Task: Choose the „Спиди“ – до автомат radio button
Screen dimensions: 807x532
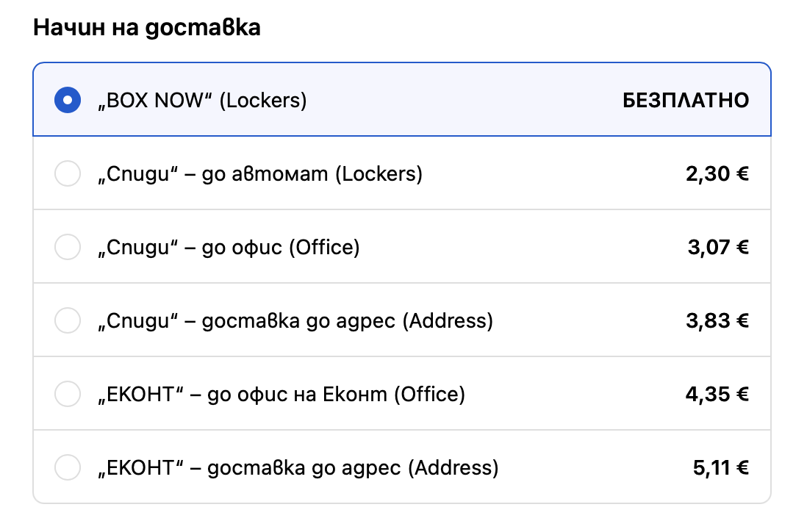Action: pos(68,174)
